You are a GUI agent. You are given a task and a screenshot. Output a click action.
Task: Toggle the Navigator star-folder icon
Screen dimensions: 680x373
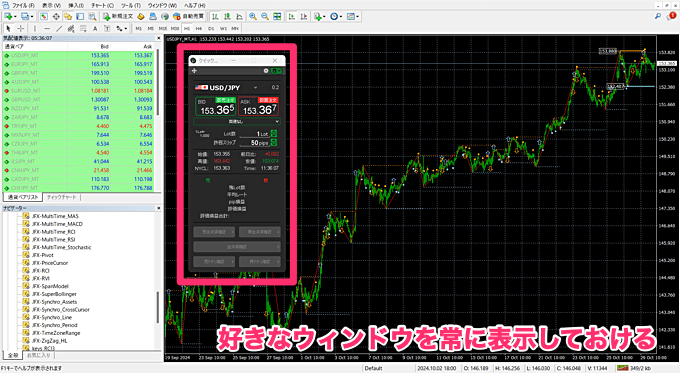coord(68,16)
